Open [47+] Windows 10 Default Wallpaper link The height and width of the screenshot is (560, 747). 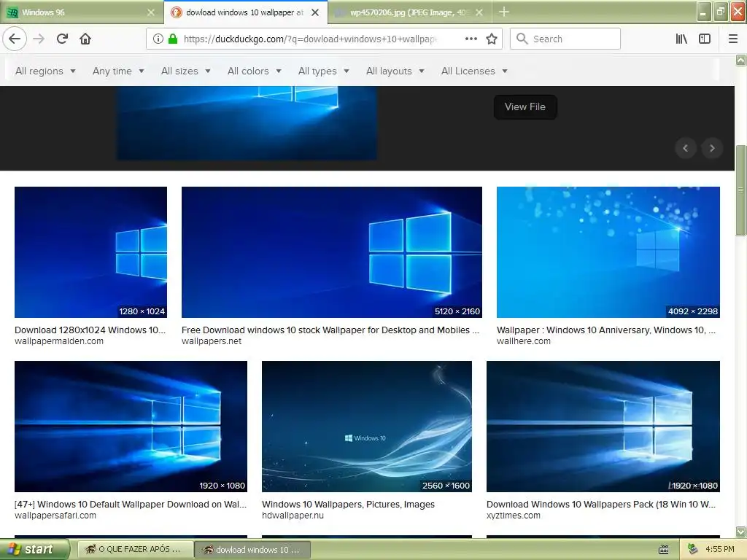coord(131,505)
